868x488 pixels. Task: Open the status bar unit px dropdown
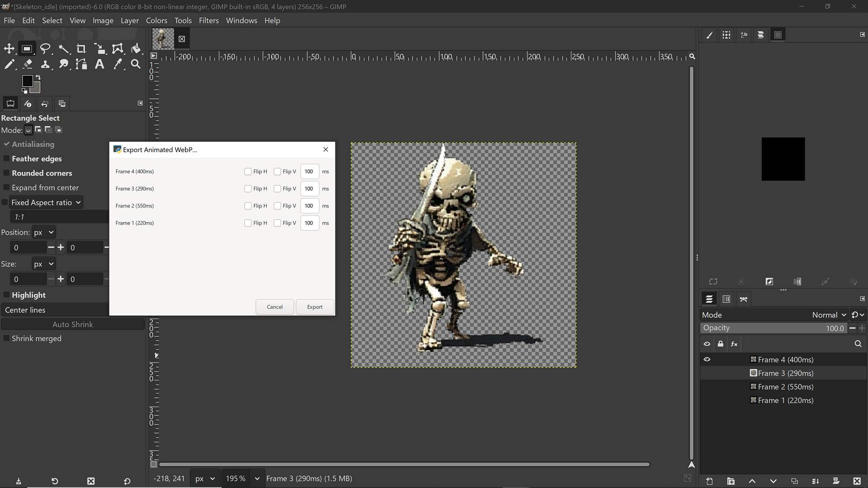pos(205,479)
